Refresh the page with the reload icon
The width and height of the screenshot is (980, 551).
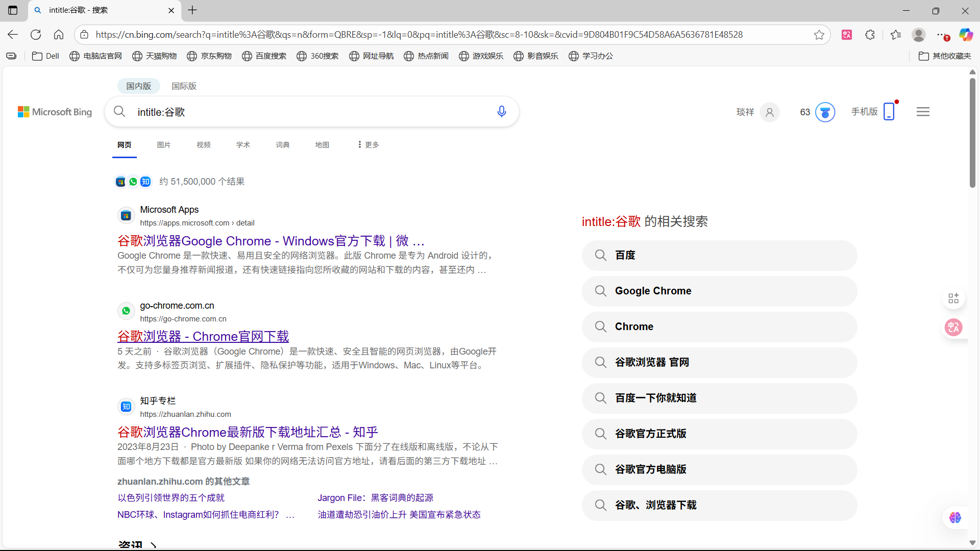(x=36, y=35)
